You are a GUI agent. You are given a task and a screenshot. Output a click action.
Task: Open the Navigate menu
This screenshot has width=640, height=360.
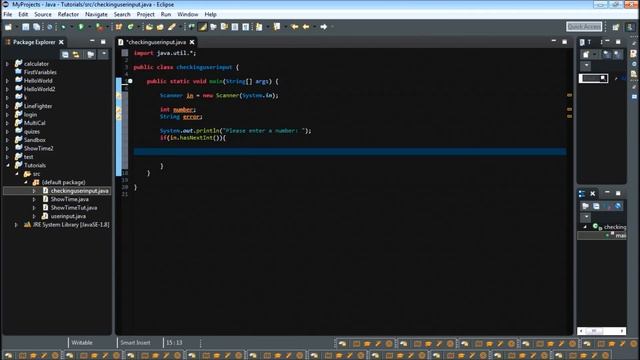(x=96, y=14)
